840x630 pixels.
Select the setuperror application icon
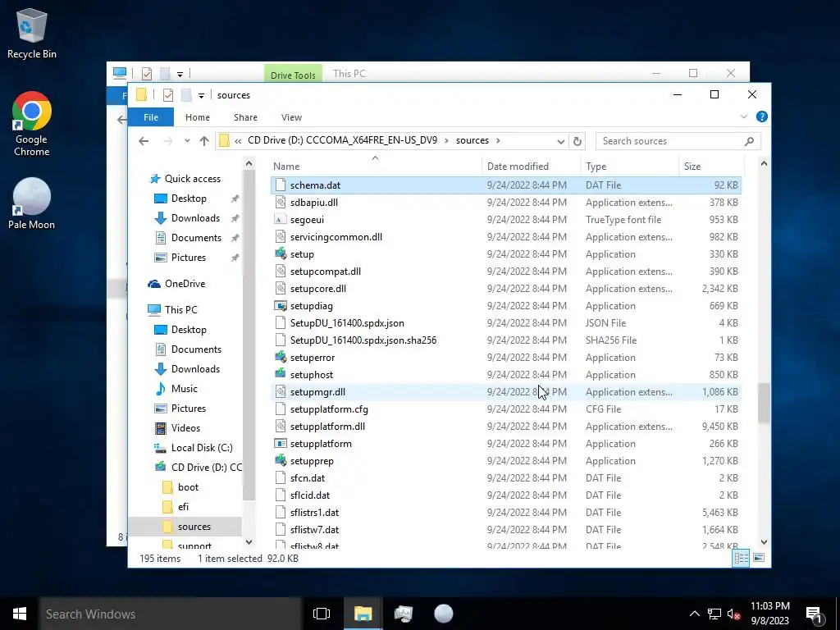[281, 358]
